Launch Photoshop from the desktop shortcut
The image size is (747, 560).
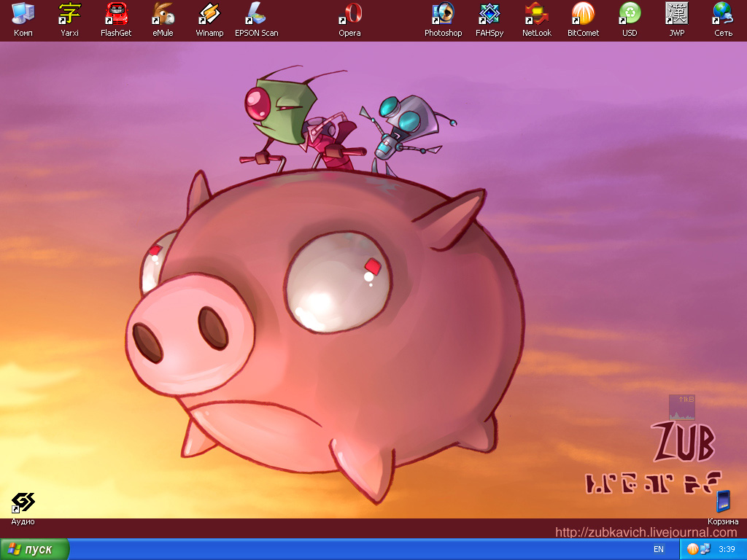coord(443,14)
